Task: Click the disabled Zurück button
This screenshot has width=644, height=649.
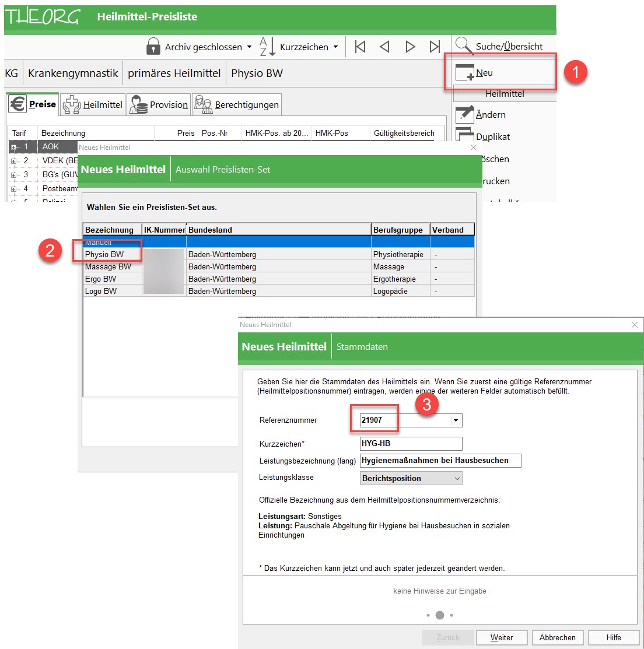Action: coord(447,637)
